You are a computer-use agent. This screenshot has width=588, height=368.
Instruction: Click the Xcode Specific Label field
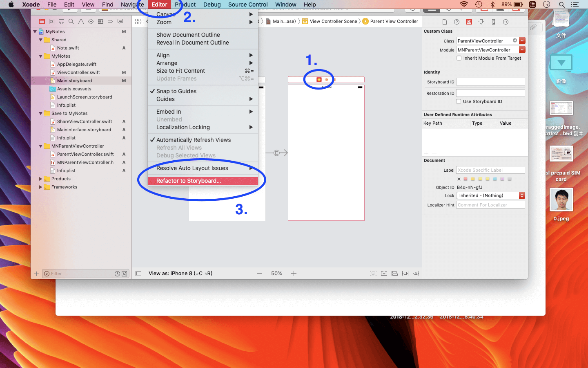490,170
